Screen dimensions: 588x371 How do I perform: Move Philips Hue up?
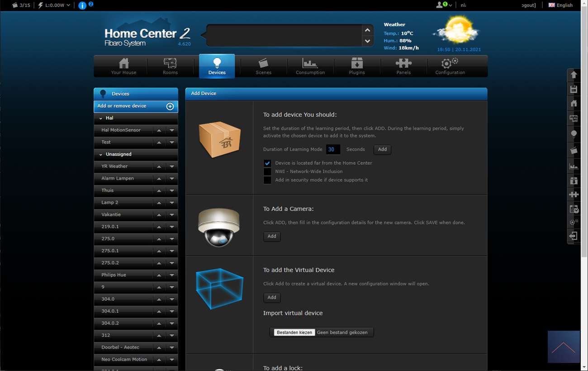pos(159,275)
